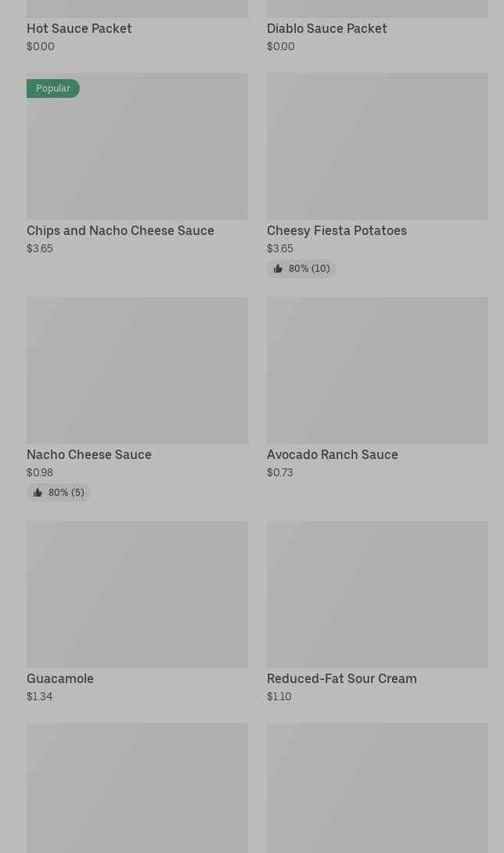Click the thumbs-up icon under Cheesy Fiesta Potatoes
The image size is (504, 853).
click(278, 269)
